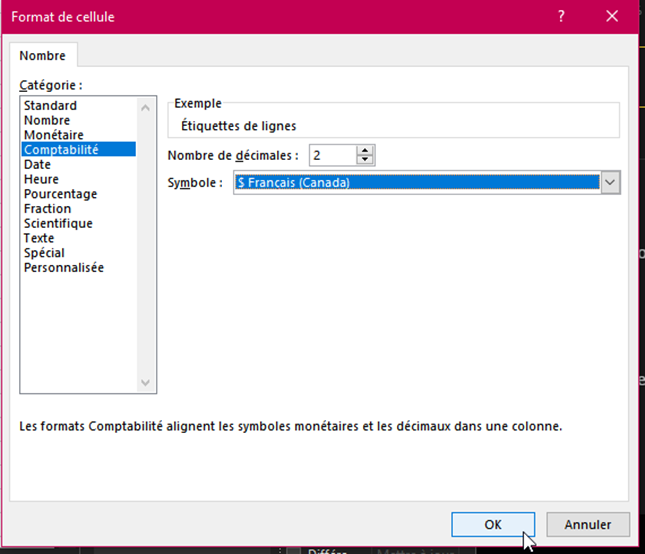Select the Standard category
Viewport: 645px width, 554px height.
click(x=50, y=106)
